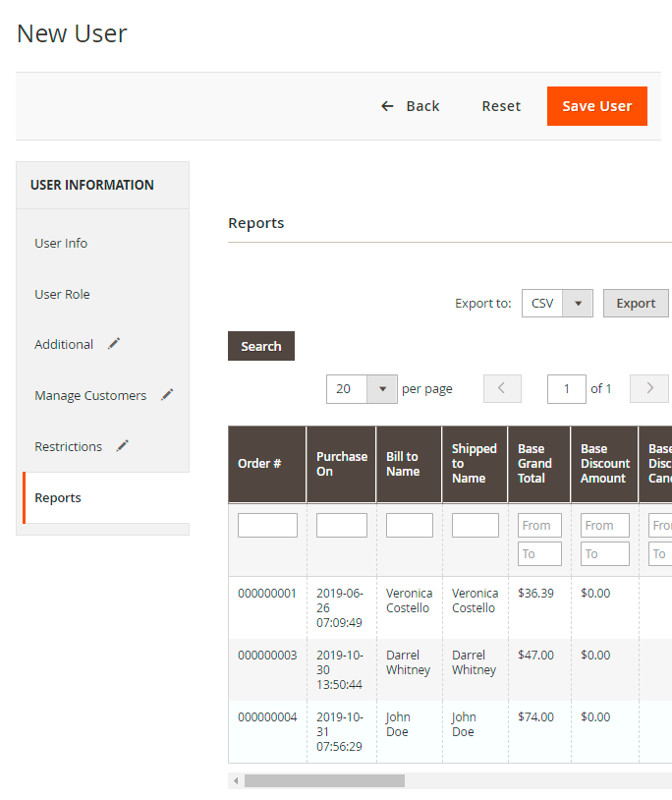Viewport: 672px width, 800px height.
Task: Click the Base Grand Total From field
Action: [539, 526]
